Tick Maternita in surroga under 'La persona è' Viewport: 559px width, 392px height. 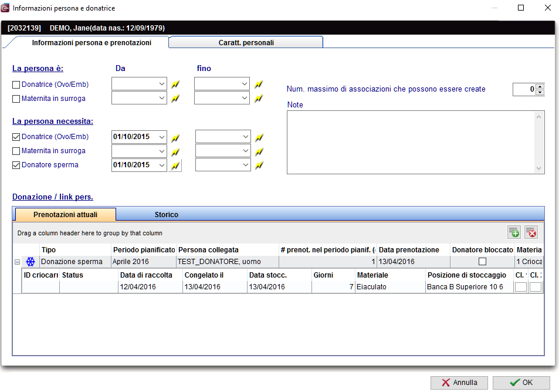pyautogui.click(x=16, y=99)
